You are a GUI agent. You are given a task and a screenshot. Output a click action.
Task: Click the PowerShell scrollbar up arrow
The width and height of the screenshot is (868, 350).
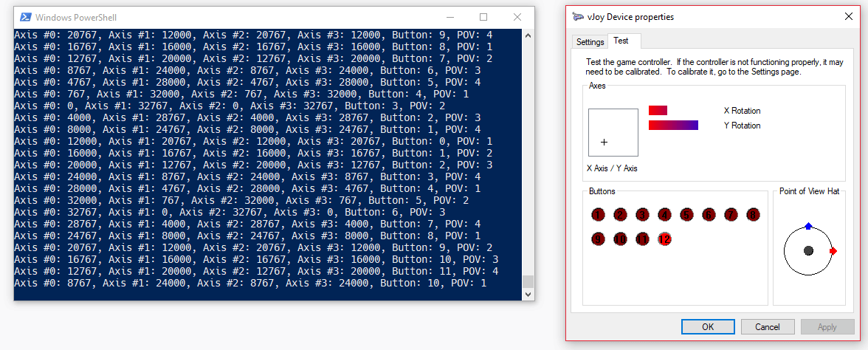(528, 35)
